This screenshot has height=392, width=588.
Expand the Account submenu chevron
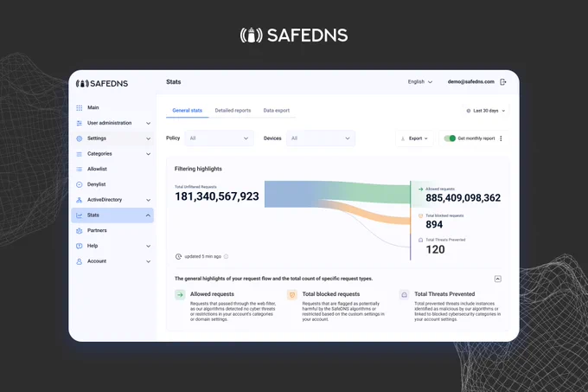(x=149, y=262)
